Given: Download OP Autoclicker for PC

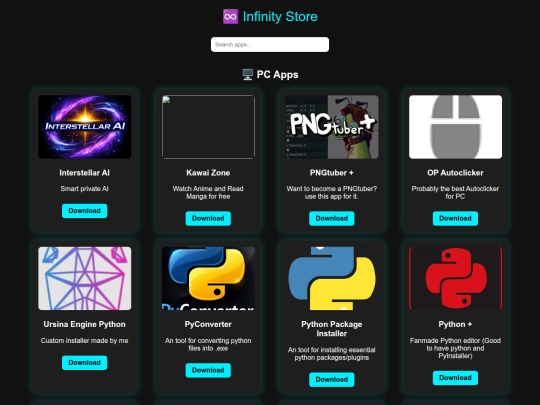Looking at the screenshot, I should coord(455,218).
